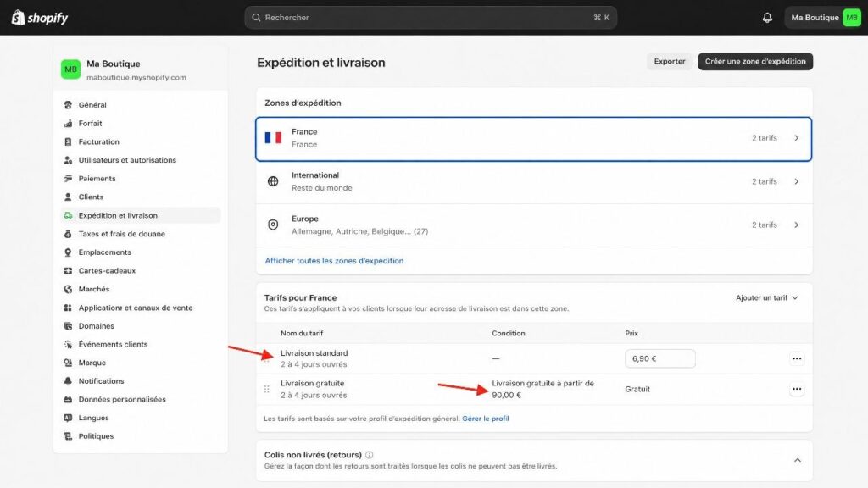868x488 pixels.
Task: Expand the France shipping zone chevron
Action: 797,138
